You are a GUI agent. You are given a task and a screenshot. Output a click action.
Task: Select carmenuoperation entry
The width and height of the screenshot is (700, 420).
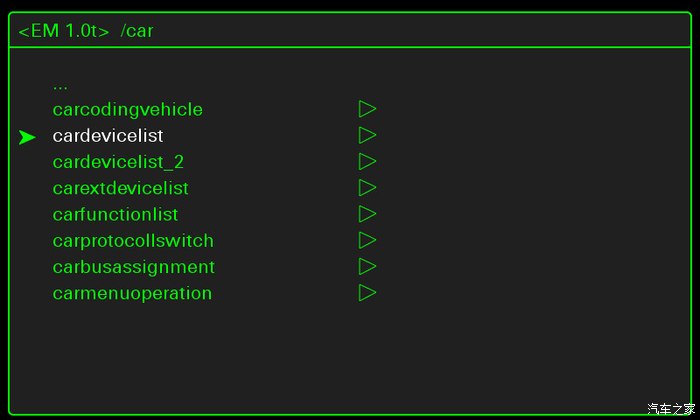[x=132, y=293]
